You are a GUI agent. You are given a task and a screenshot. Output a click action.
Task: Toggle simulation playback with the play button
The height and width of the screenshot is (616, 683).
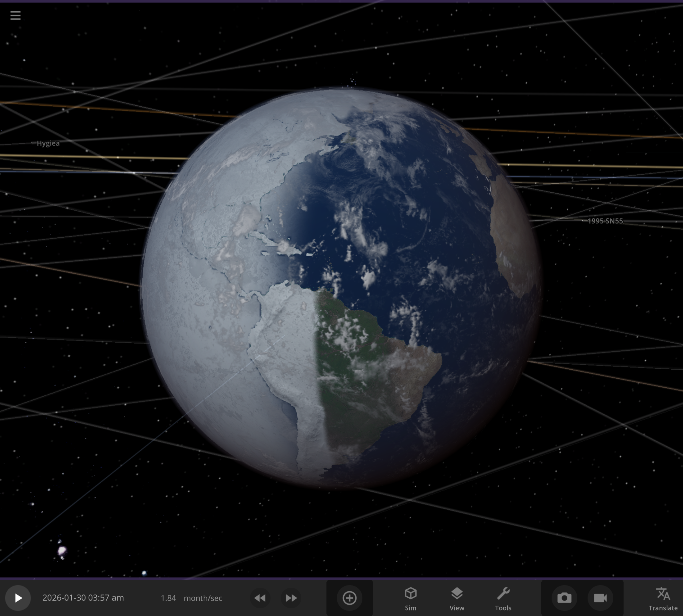pos(18,598)
